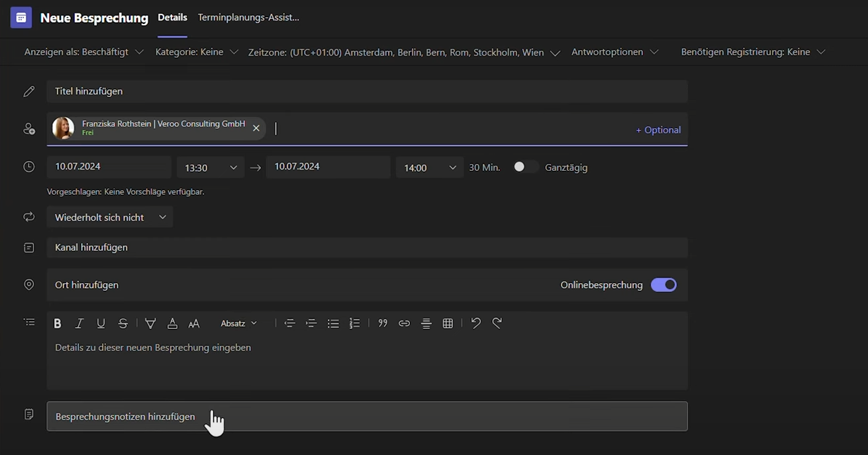Open the Absatz paragraph style dropdown

pyautogui.click(x=238, y=323)
